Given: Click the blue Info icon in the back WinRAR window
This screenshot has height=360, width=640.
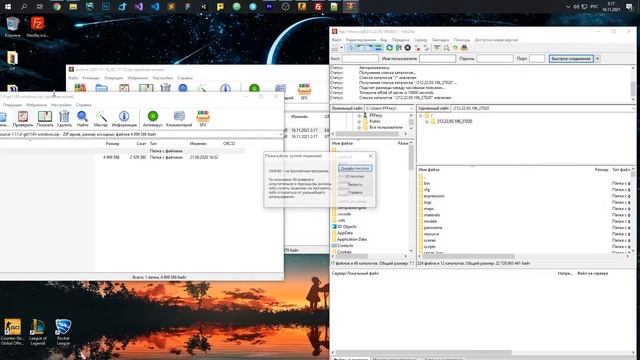Looking at the screenshot, I should click(x=225, y=88).
